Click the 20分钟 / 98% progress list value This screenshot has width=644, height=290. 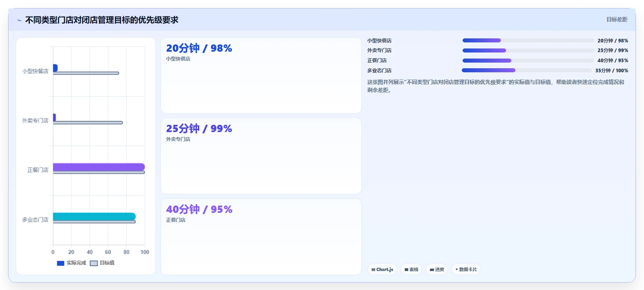pos(613,41)
